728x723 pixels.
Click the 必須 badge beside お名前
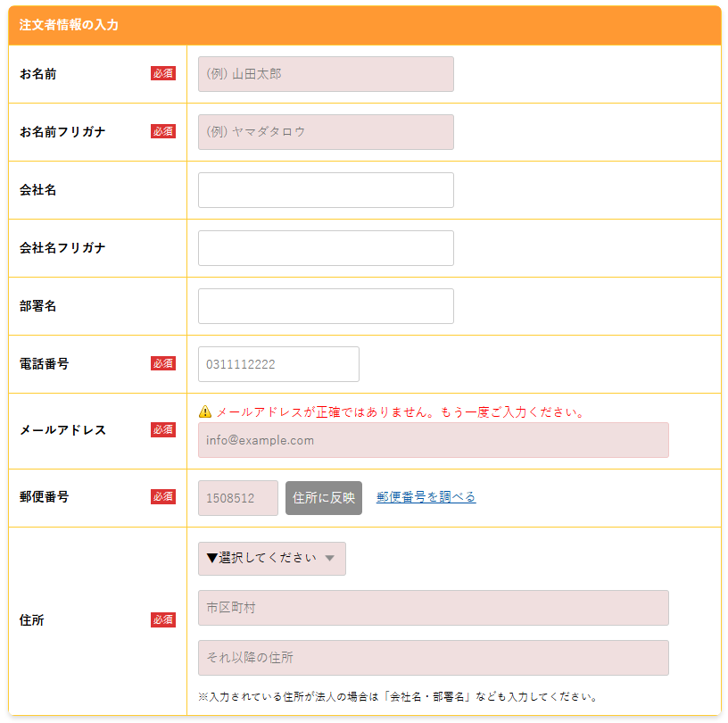click(163, 74)
